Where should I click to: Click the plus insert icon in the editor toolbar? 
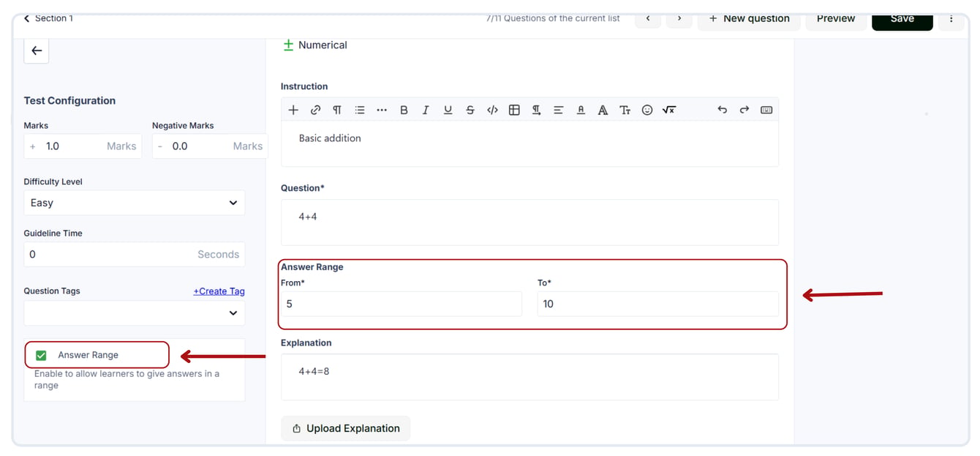[293, 110]
